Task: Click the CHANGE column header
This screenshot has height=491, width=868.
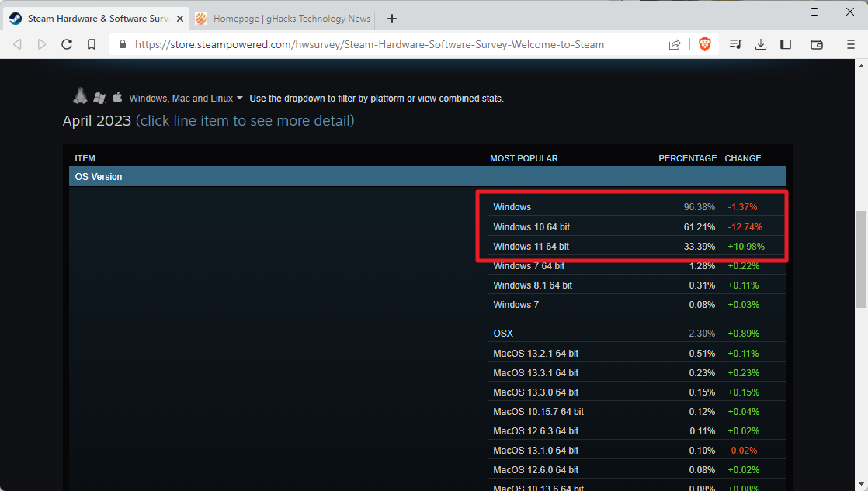Action: pyautogui.click(x=743, y=158)
